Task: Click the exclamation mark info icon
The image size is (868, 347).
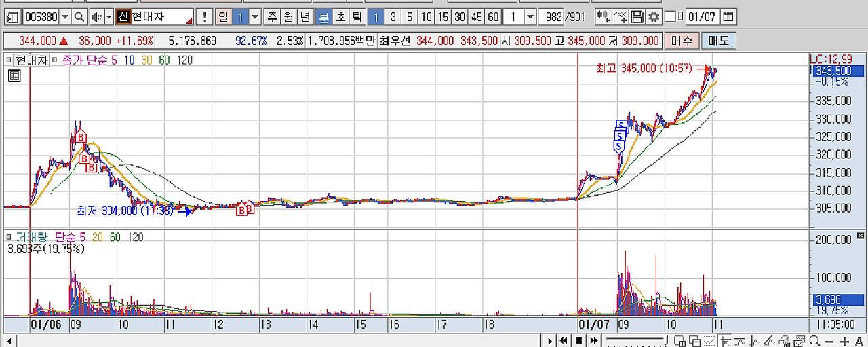Action: 205,17
